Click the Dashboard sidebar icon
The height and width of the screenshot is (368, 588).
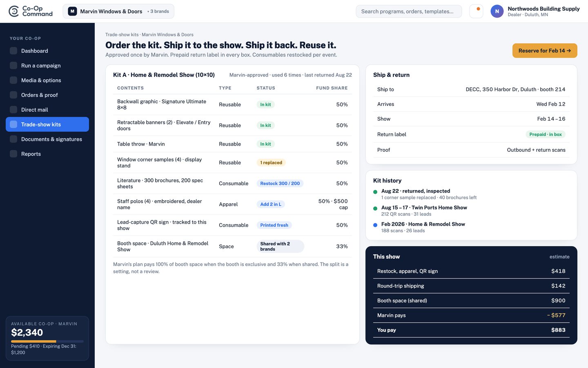(13, 51)
